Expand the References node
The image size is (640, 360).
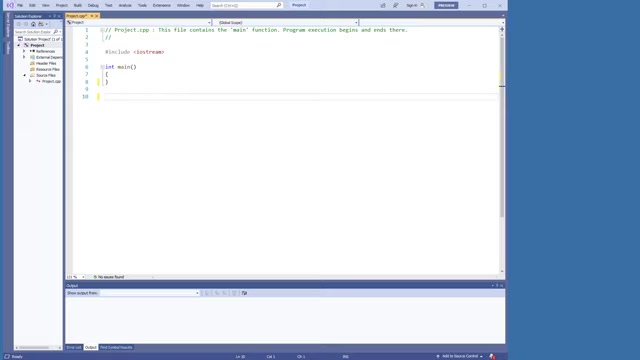click(x=24, y=51)
